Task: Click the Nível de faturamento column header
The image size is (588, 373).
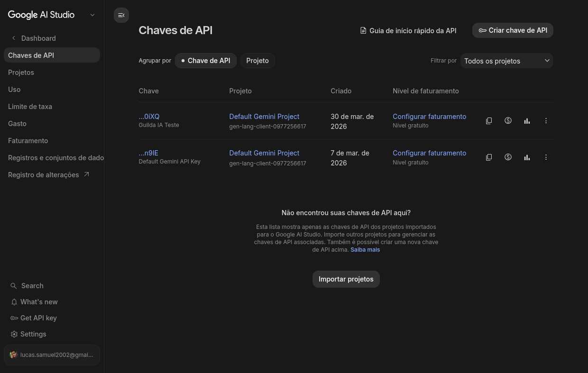Action: tap(425, 91)
